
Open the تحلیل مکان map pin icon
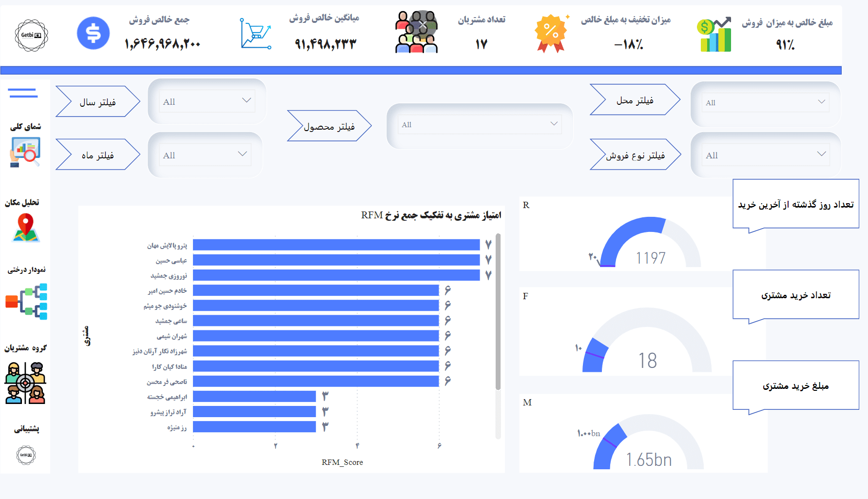point(26,228)
